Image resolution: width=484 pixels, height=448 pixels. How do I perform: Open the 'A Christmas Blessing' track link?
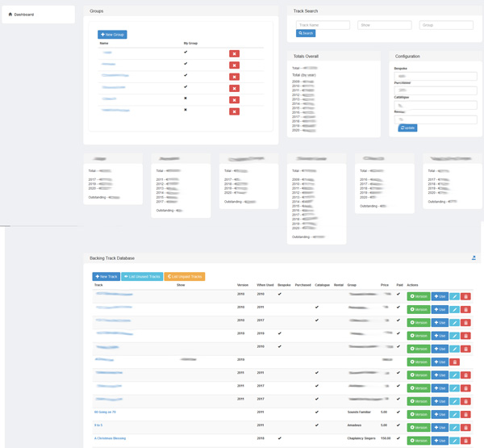(x=110, y=438)
